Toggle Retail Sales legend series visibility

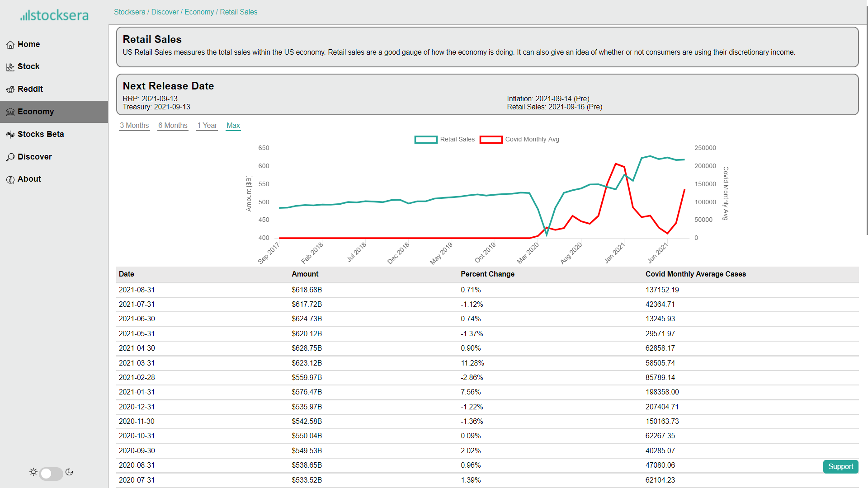click(445, 140)
